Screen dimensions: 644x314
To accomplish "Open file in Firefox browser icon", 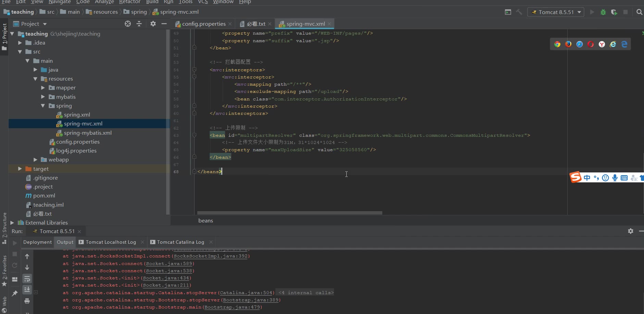I will point(568,44).
